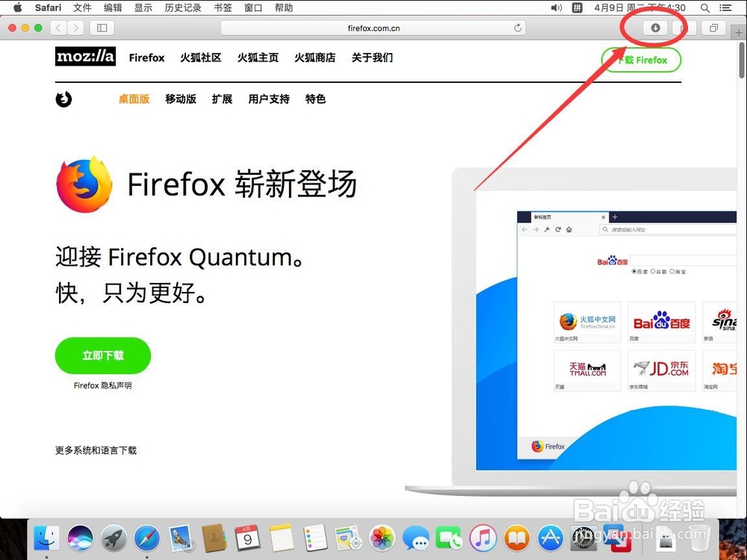This screenshot has height=560, width=747.
Task: Open the App Store from the Dock
Action: pyautogui.click(x=551, y=538)
